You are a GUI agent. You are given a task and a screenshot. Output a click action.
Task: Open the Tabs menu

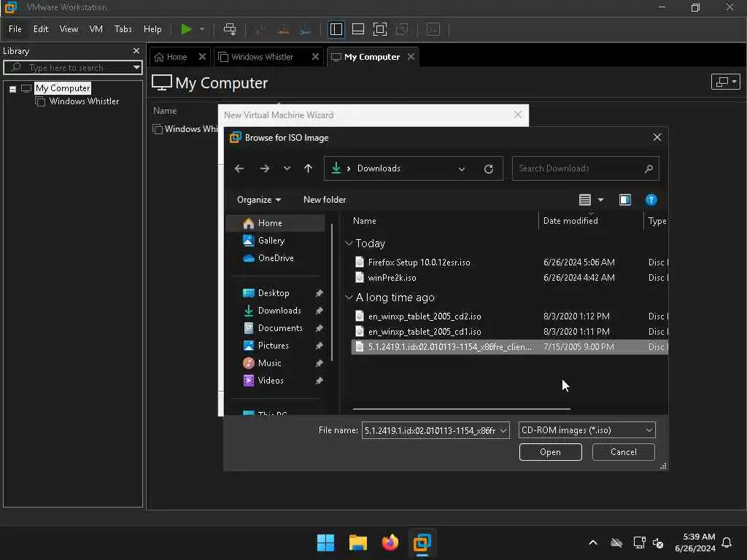coord(123,29)
